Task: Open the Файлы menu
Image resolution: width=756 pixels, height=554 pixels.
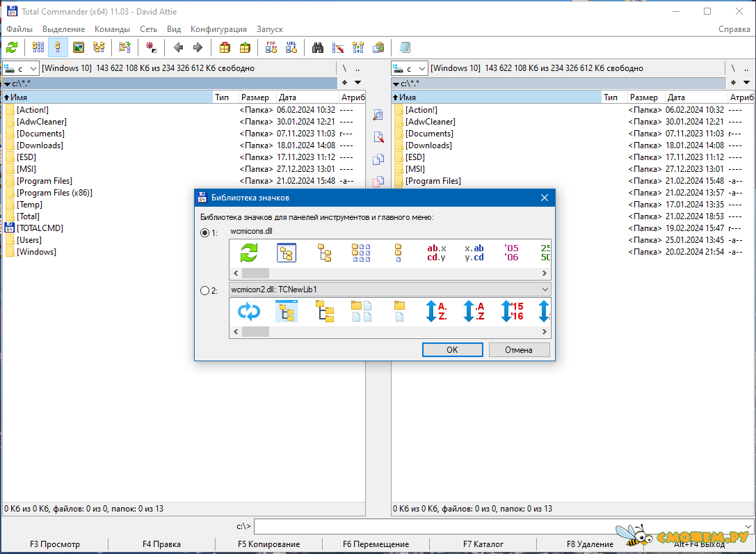Action: [x=19, y=29]
